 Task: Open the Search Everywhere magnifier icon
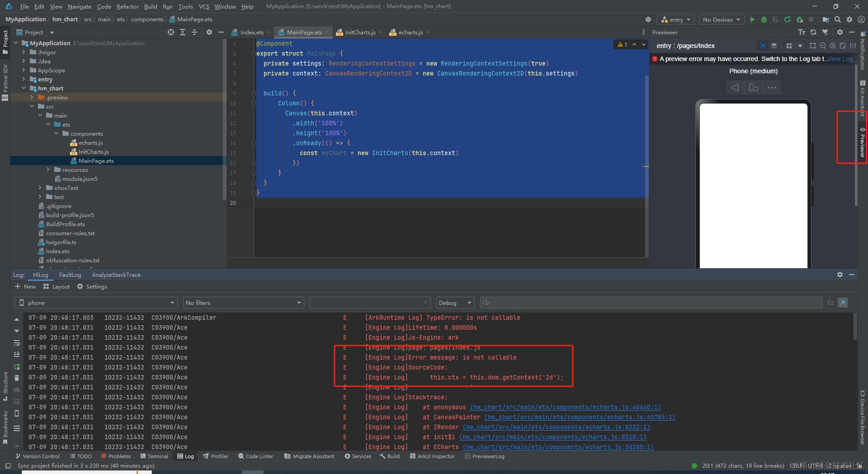pos(838,19)
